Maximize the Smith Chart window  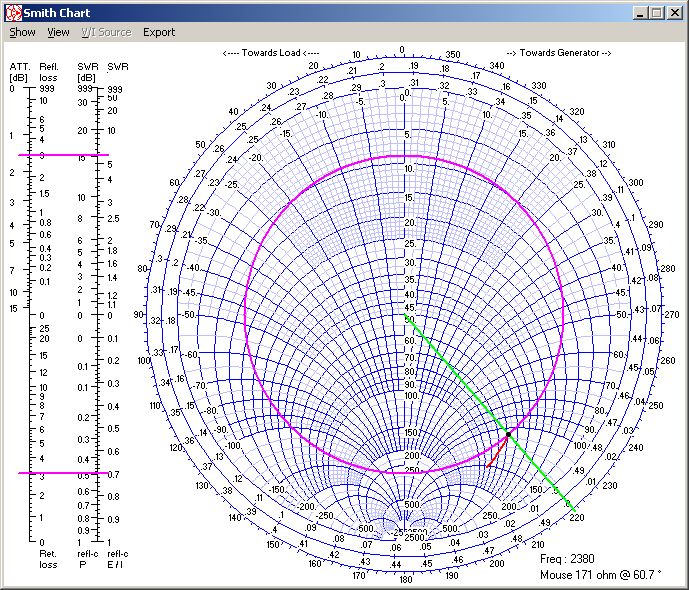(x=657, y=12)
